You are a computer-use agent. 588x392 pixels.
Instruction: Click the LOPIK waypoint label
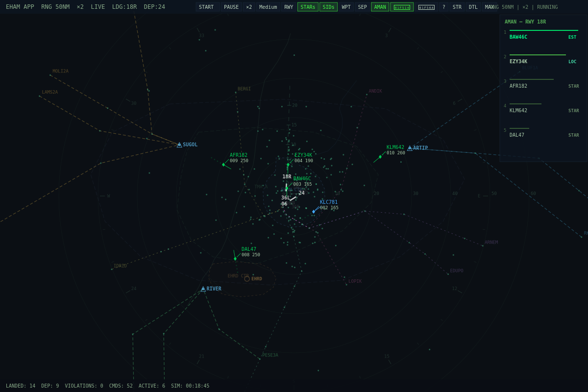click(x=355, y=281)
